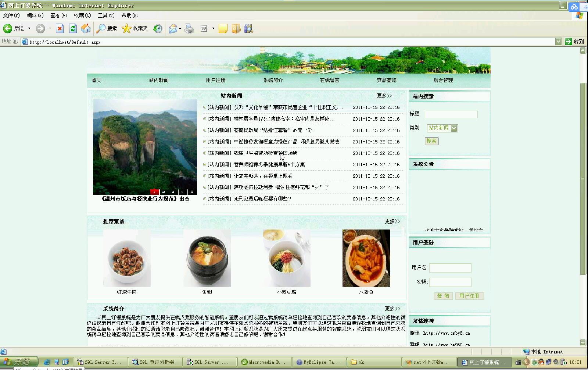
Task: Click the 红烧牛肉 dish thumbnail
Action: click(x=127, y=258)
